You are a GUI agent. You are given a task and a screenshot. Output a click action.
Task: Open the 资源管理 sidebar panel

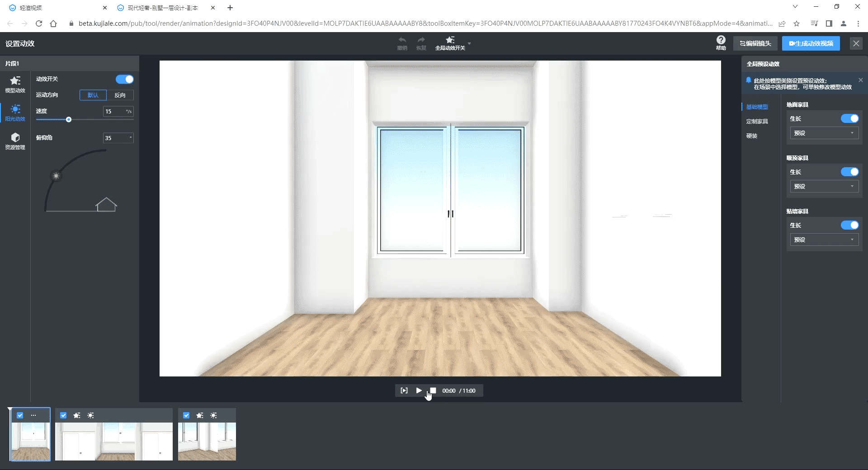[15, 141]
